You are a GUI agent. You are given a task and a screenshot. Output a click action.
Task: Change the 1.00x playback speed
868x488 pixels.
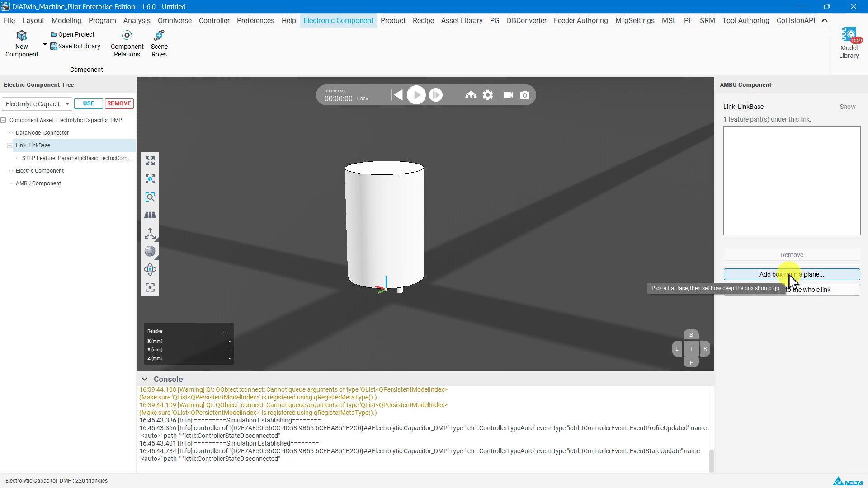pos(362,99)
